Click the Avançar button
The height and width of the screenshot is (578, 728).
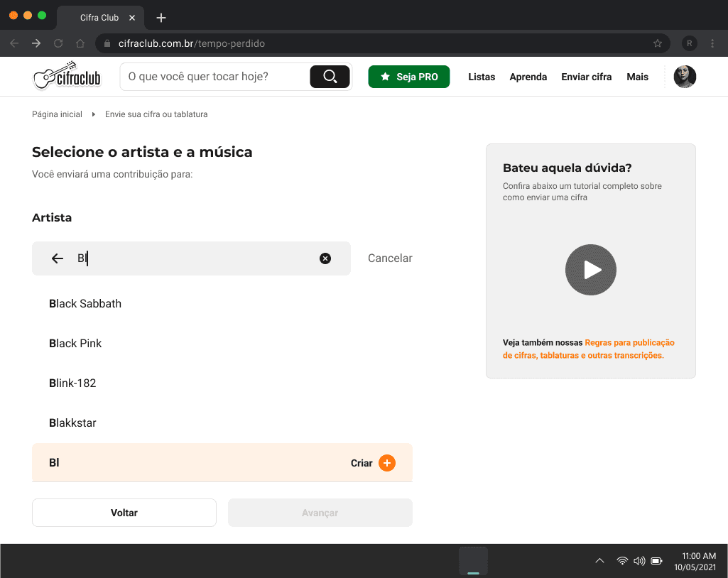pyautogui.click(x=320, y=513)
